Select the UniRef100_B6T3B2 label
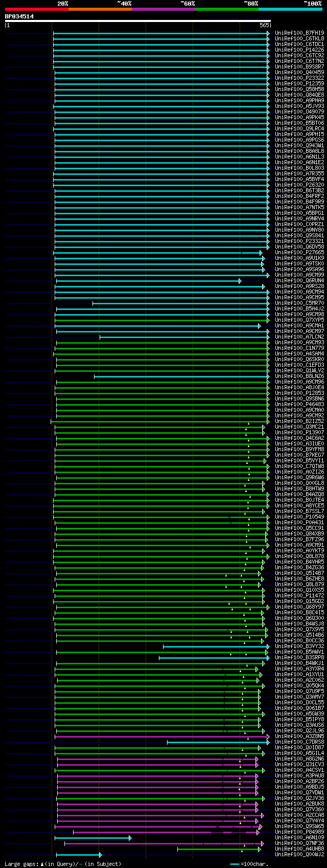 (299, 190)
